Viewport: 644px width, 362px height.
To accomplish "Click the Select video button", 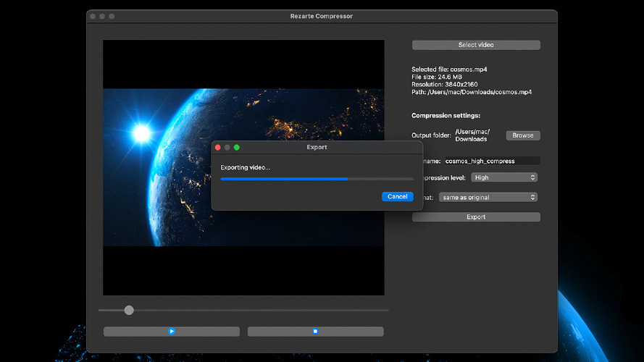I will click(x=476, y=45).
